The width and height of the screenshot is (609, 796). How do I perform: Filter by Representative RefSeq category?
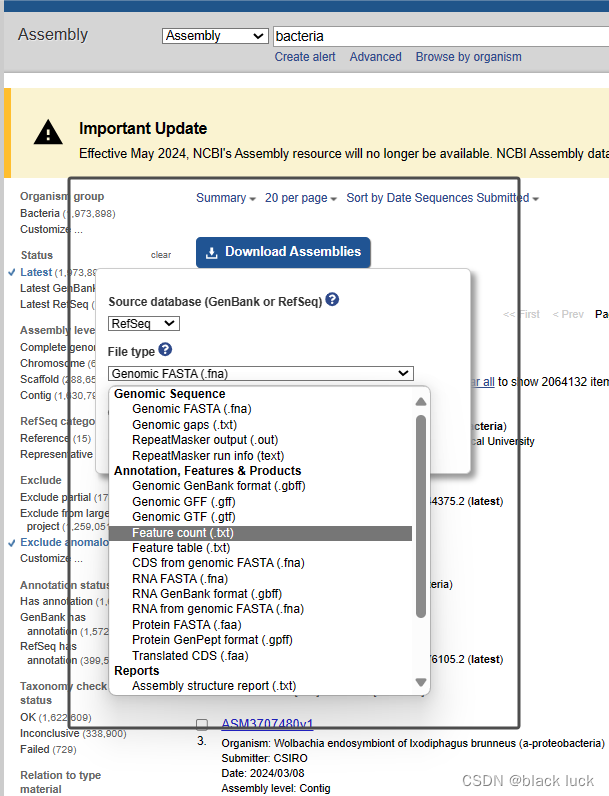[x=56, y=454]
